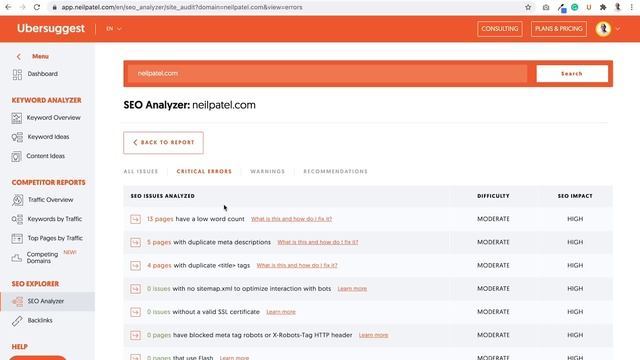Open the 13 pages low word count link

(x=160, y=219)
